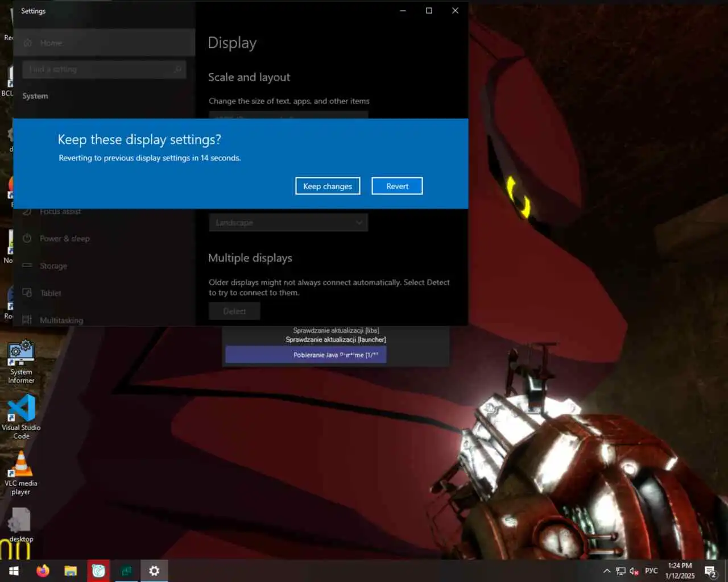Click the Sprawdzanie aktualizacji [libs] text
The height and width of the screenshot is (582, 728).
336,330
